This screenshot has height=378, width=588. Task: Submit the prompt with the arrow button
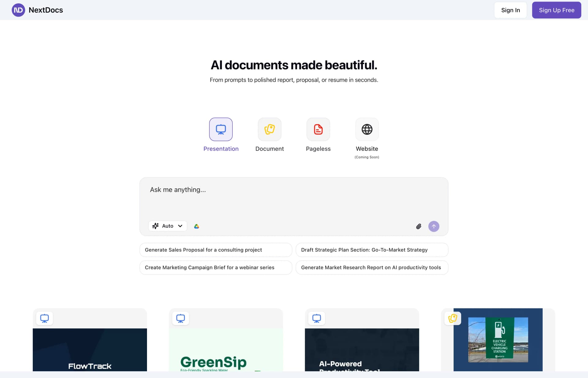[x=434, y=226]
